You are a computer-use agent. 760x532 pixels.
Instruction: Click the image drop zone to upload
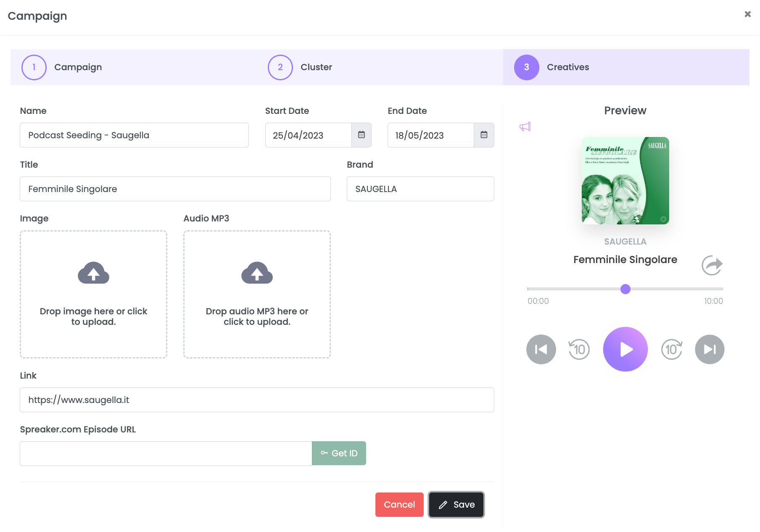[x=93, y=294]
